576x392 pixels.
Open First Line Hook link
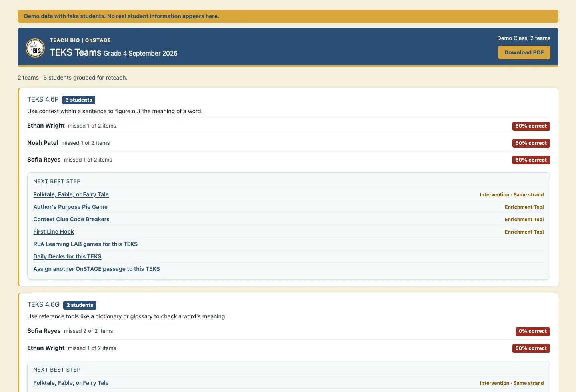[x=54, y=232]
